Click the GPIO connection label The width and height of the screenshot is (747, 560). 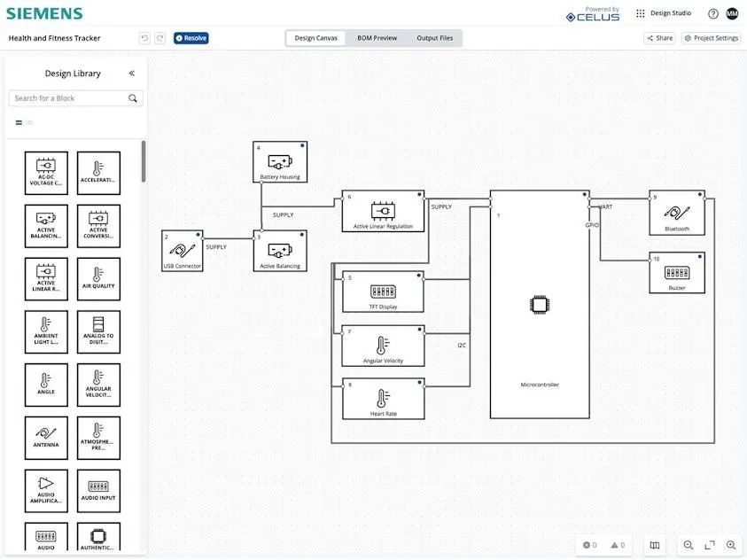[592, 225]
